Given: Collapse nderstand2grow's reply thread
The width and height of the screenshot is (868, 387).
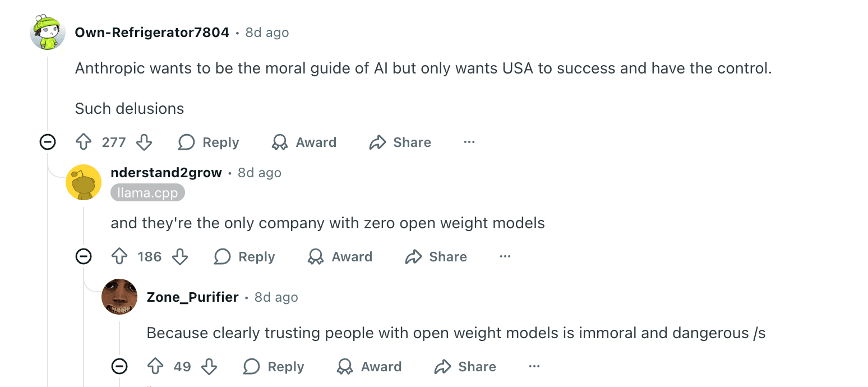Looking at the screenshot, I should click(x=83, y=256).
